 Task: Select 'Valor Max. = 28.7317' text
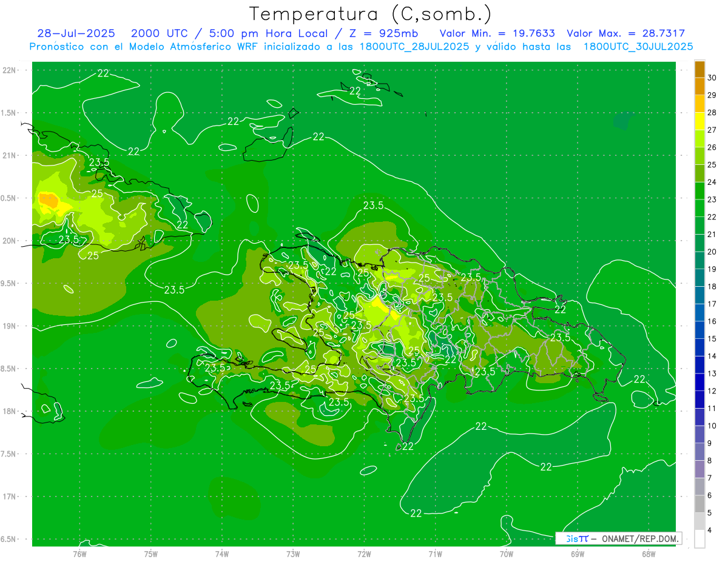(626, 33)
